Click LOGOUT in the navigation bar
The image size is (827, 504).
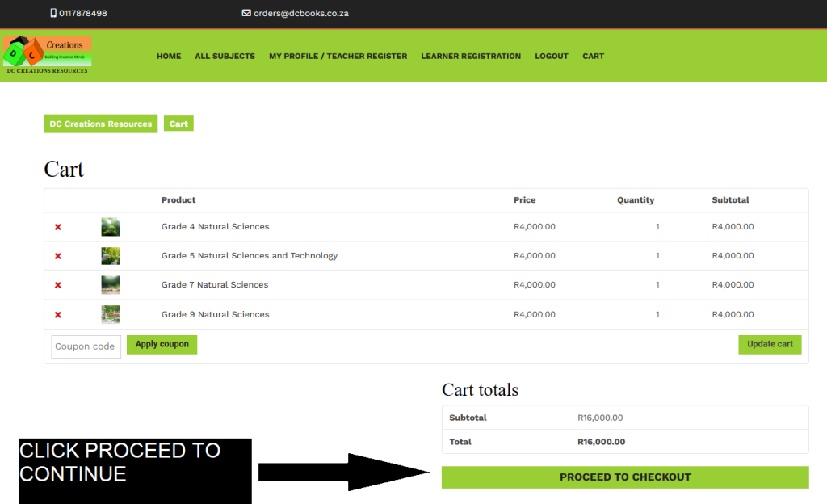coord(551,56)
